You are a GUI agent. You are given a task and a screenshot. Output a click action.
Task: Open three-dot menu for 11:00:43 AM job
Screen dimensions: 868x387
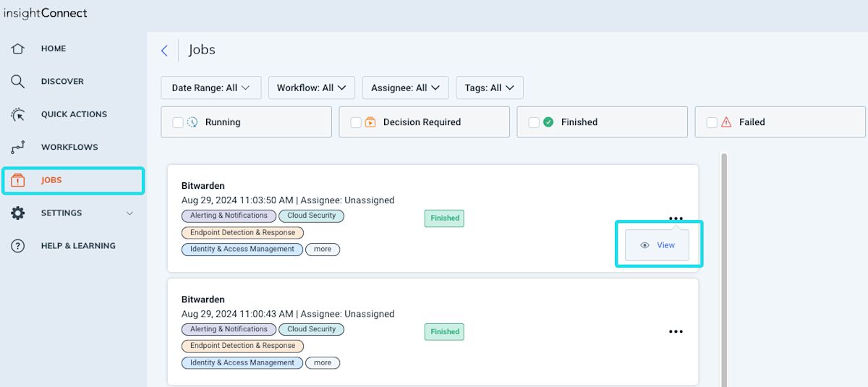pos(676,331)
